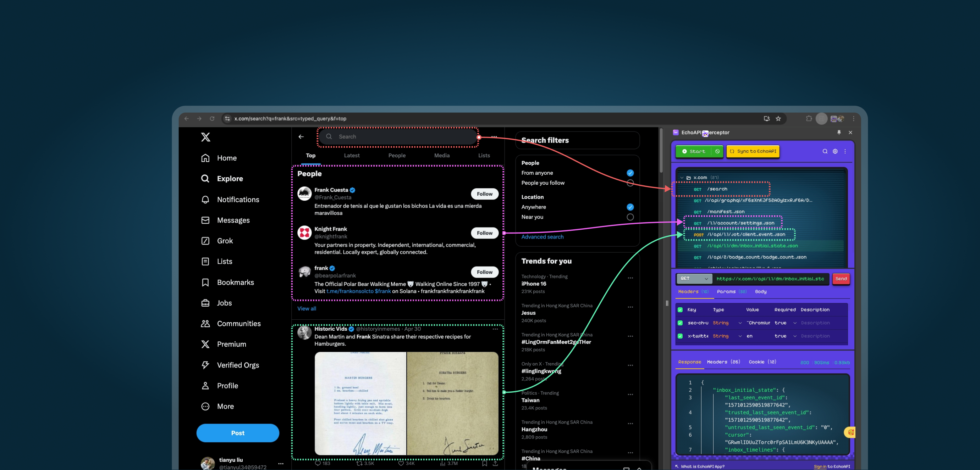Select the Near you option
The height and width of the screenshot is (470, 980).
630,217
